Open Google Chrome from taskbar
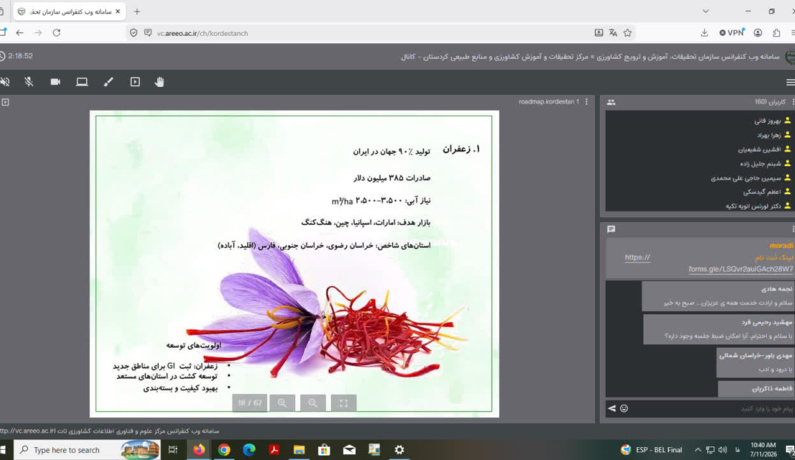The image size is (795, 460). (224, 450)
